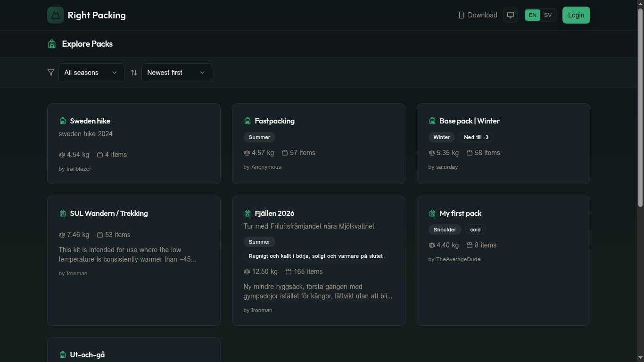Screen dimensions: 644x362
Task: Click the weight icon next to 5.35 kg
Action: (431, 153)
